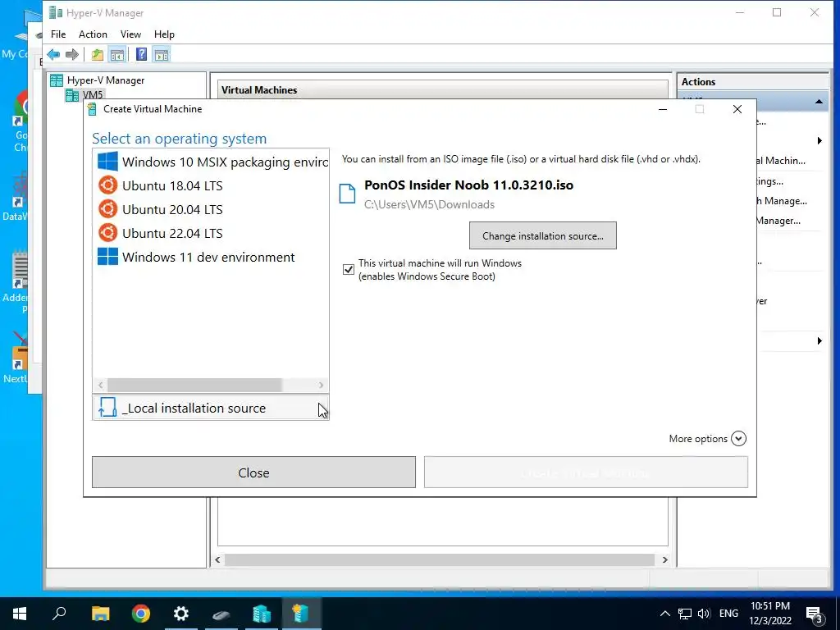Select the Windows 10 MSIX packaging environment entry
Screen dimensions: 840x630
pos(211,162)
